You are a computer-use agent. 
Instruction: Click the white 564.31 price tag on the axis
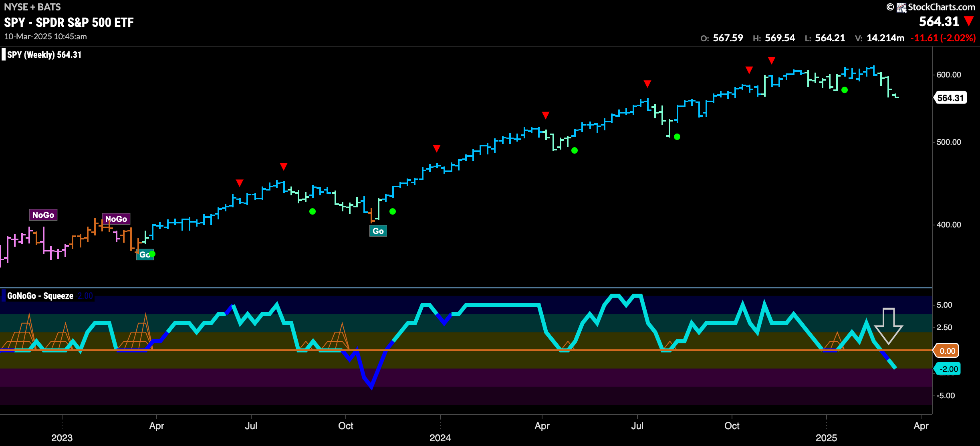click(x=950, y=98)
